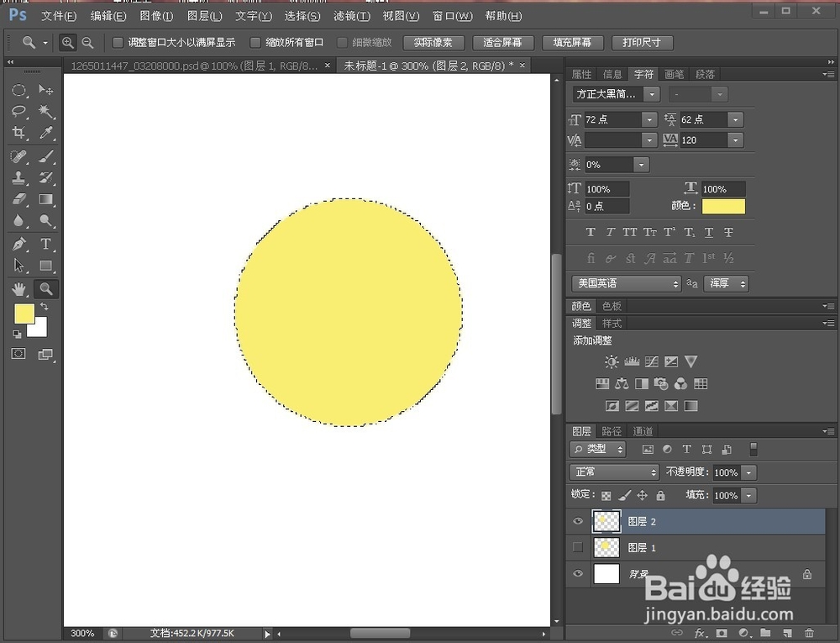This screenshot has height=643, width=840.
Task: Select the History Brush tool
Action: [46, 177]
